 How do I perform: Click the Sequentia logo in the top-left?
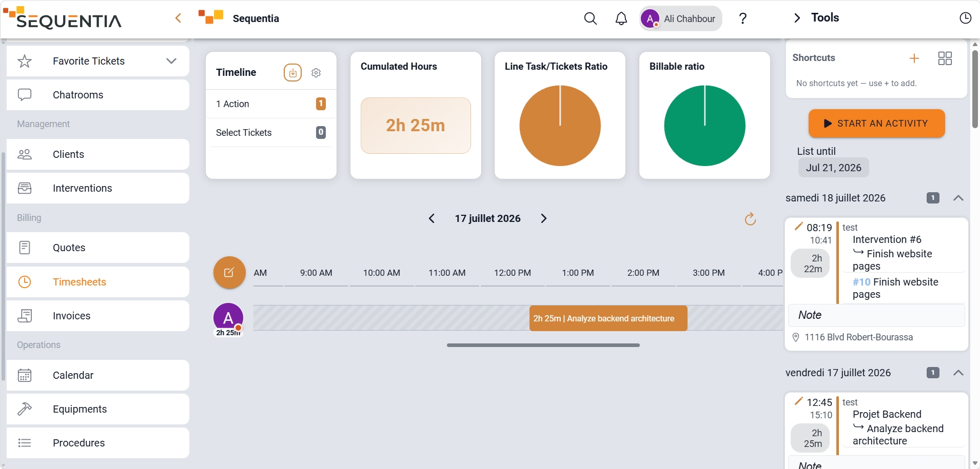coord(62,18)
